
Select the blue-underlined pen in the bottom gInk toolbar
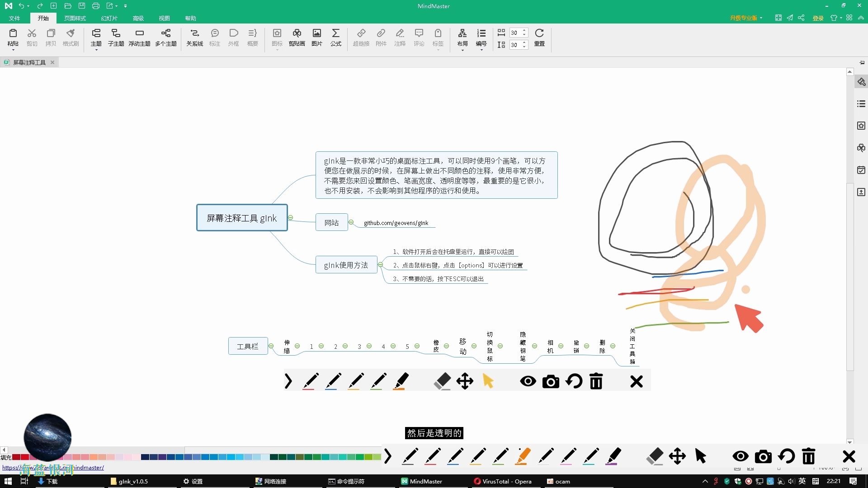click(x=455, y=456)
